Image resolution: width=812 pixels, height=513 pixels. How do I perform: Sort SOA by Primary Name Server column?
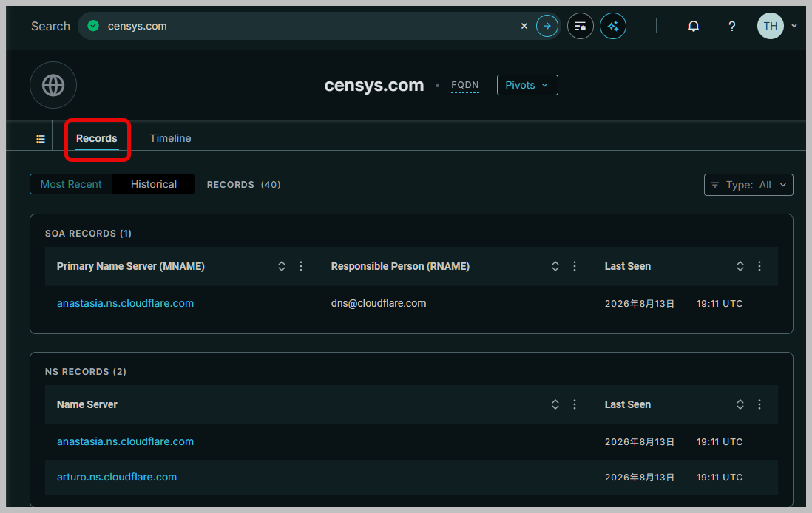tap(282, 266)
